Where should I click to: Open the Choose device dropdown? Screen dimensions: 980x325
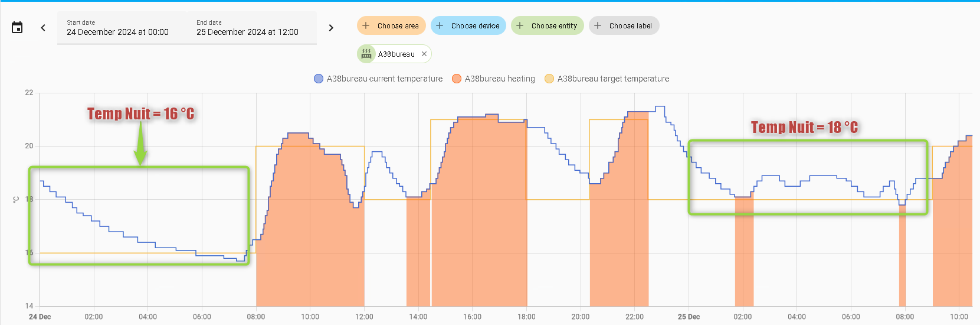(x=475, y=25)
